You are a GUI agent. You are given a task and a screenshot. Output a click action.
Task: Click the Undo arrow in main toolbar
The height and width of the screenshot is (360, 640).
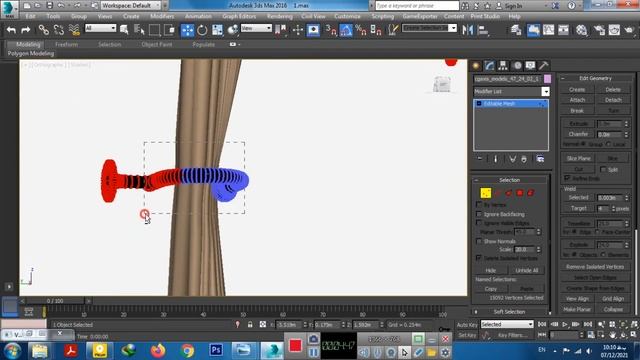click(11, 29)
